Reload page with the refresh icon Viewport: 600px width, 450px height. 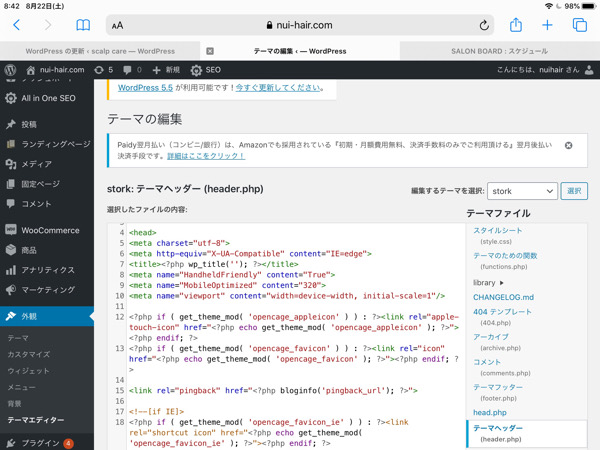(485, 25)
